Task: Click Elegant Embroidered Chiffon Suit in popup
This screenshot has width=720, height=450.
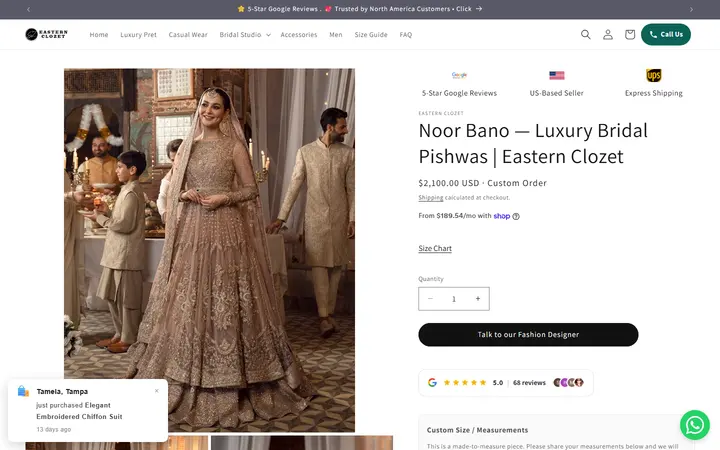Action: click(79, 411)
